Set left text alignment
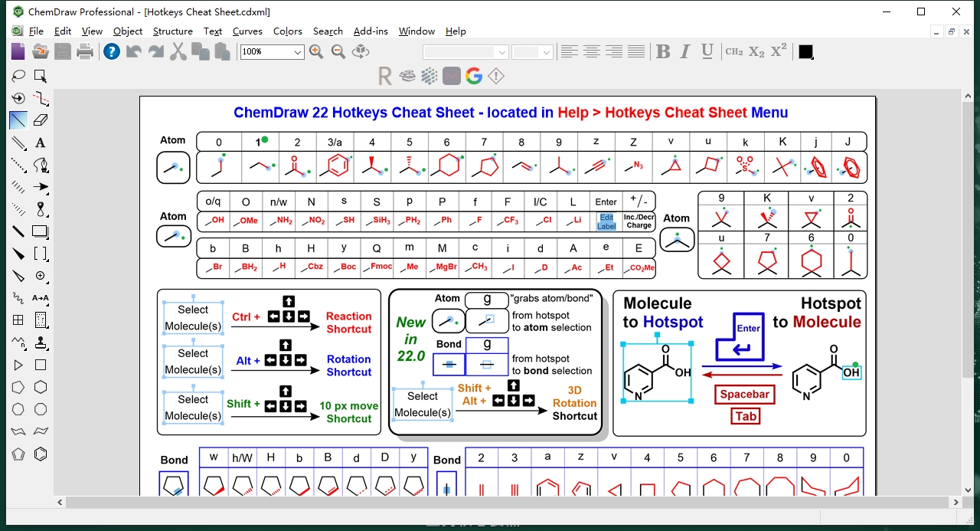980x531 pixels. (x=569, y=51)
